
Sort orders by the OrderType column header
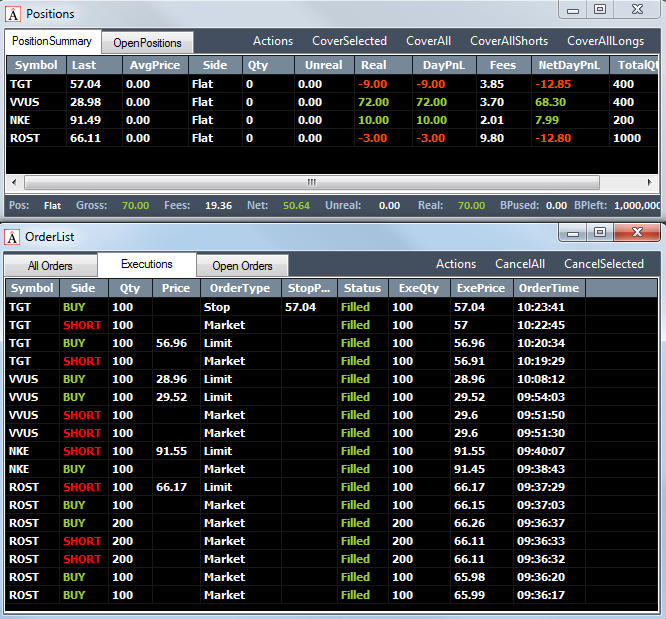pyautogui.click(x=240, y=288)
